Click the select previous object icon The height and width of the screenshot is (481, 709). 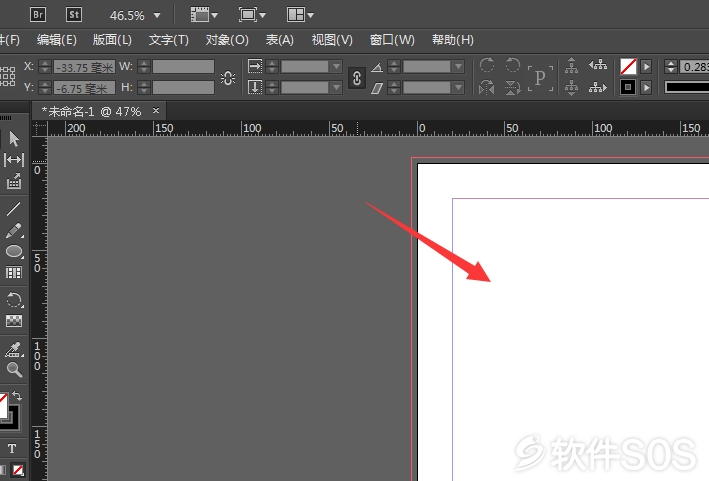pyautogui.click(x=598, y=66)
